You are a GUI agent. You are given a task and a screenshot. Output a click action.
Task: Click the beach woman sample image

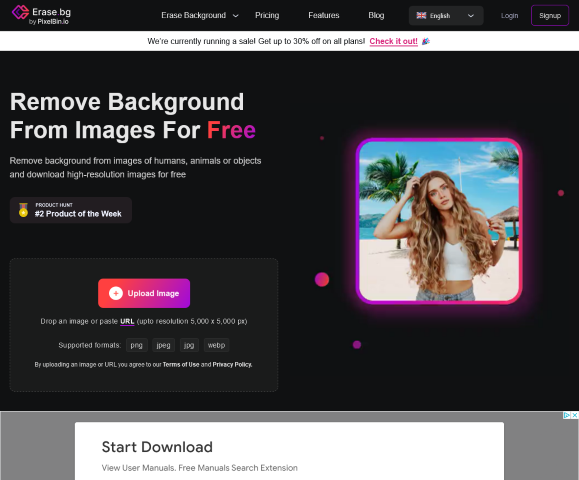coord(439,221)
